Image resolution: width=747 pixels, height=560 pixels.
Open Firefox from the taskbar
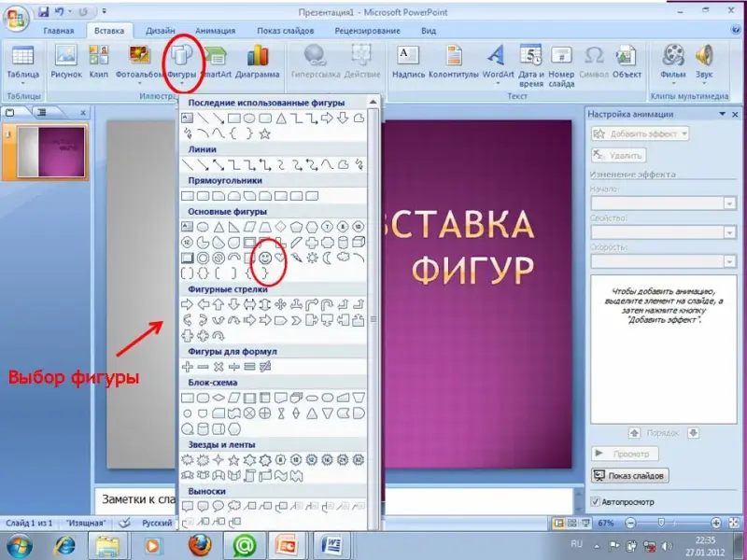[198, 543]
